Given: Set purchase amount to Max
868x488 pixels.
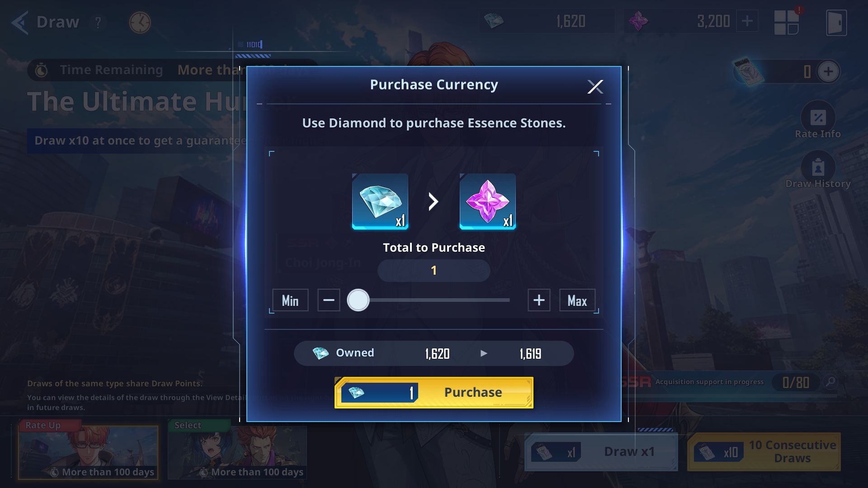Looking at the screenshot, I should pyautogui.click(x=577, y=300).
